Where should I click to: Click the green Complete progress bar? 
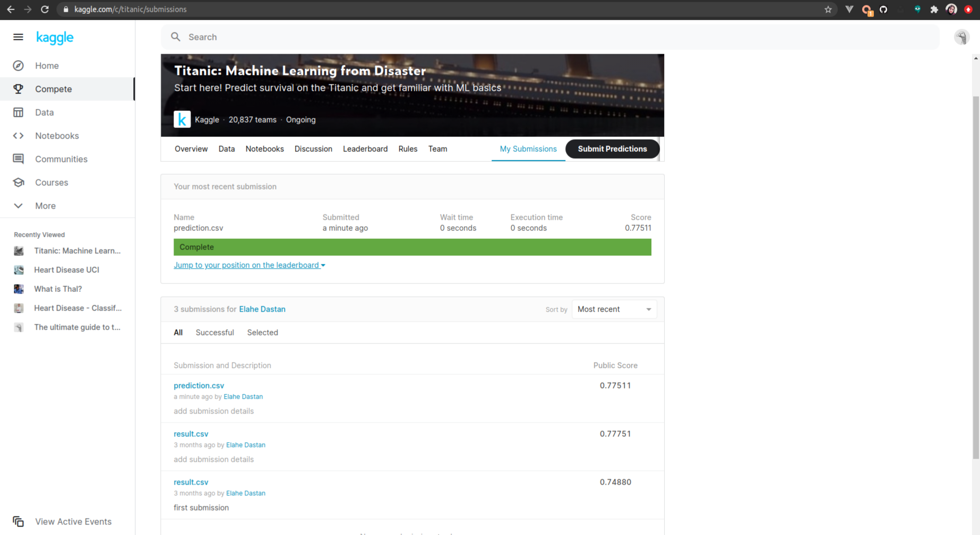[x=412, y=247]
